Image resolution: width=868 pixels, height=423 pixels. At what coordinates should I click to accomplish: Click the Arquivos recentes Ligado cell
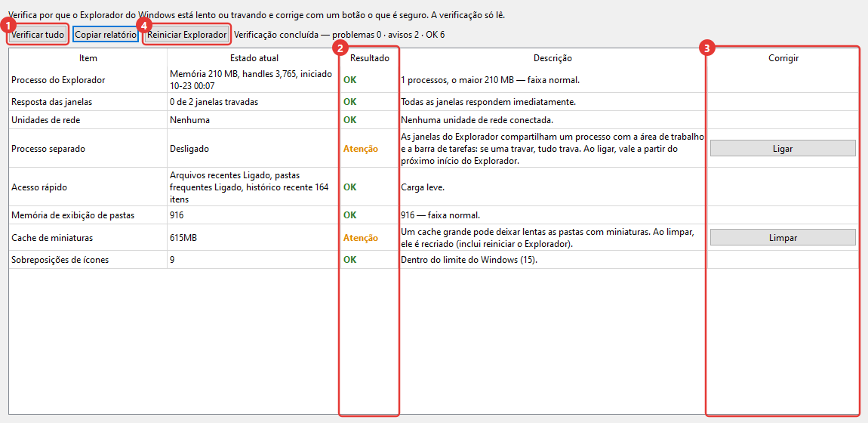click(254, 187)
